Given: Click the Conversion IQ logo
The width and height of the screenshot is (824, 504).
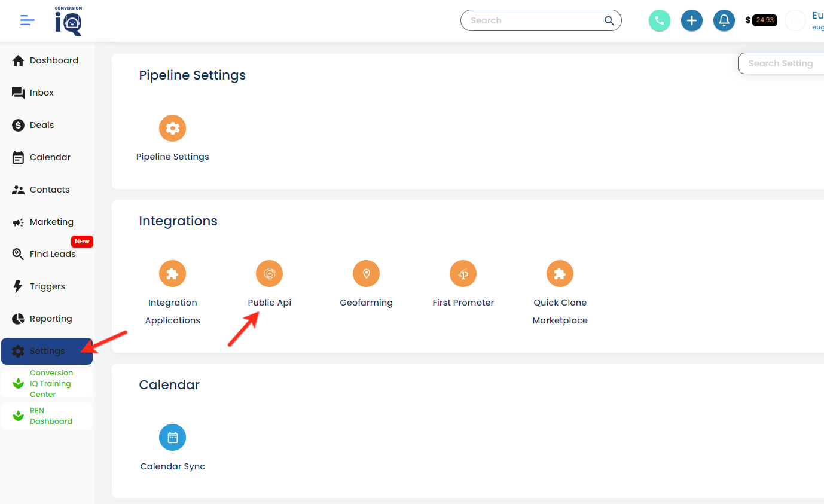Looking at the screenshot, I should (68, 21).
